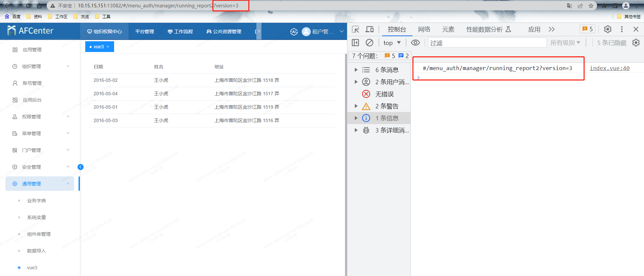
Task: Open console settings gear beside hidden count
Action: pos(636,43)
